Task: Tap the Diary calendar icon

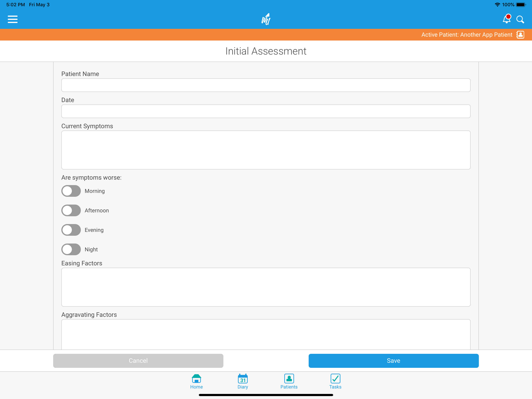Action: pos(243,378)
